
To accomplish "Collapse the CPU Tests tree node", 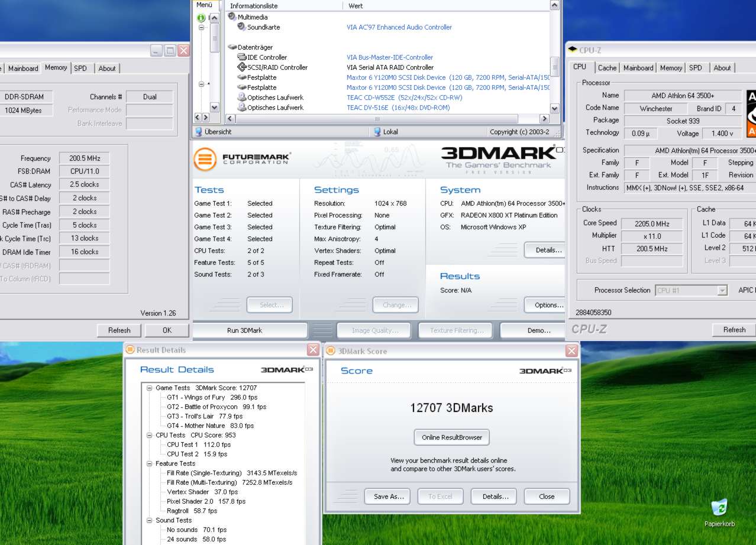I will point(149,435).
